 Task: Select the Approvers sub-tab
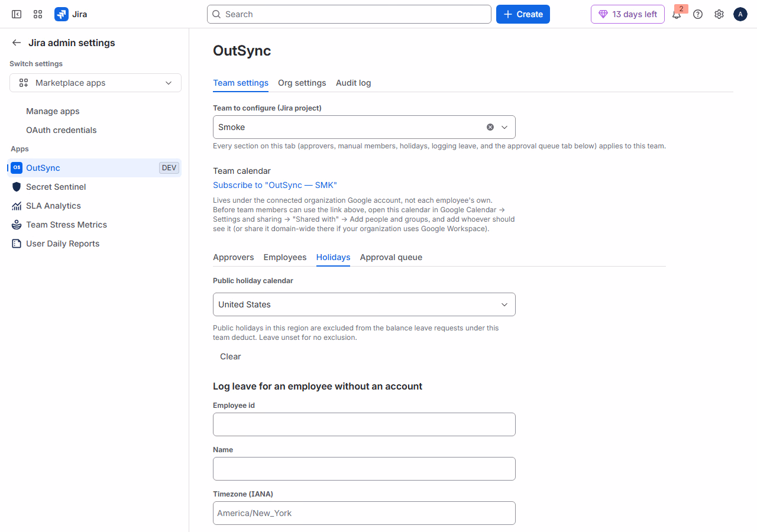point(234,257)
